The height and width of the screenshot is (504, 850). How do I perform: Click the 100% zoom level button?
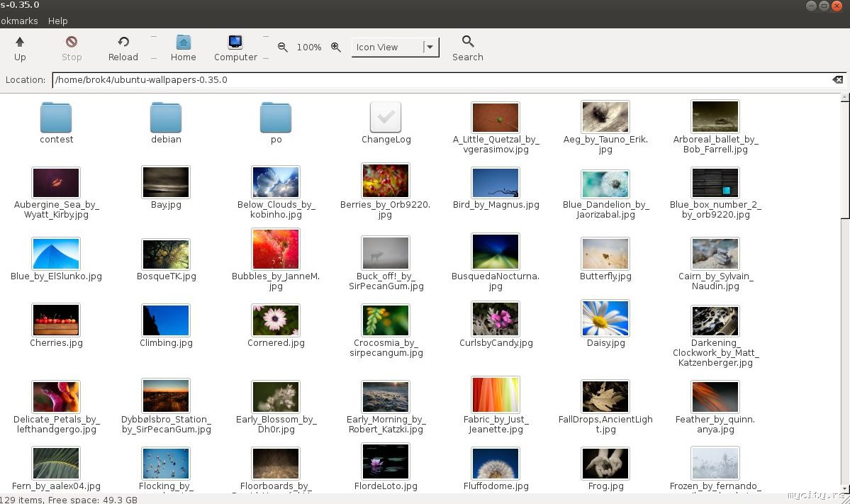(309, 47)
